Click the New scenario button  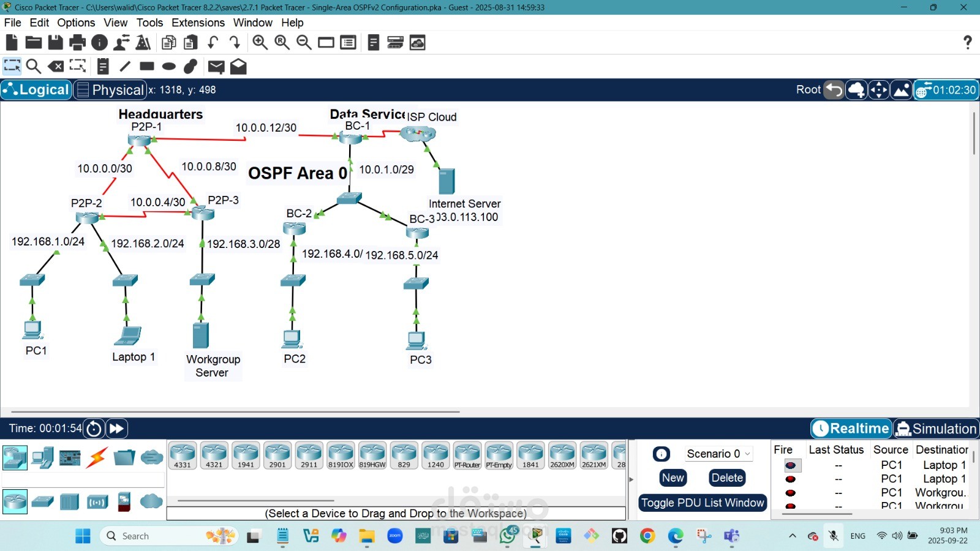pyautogui.click(x=672, y=478)
